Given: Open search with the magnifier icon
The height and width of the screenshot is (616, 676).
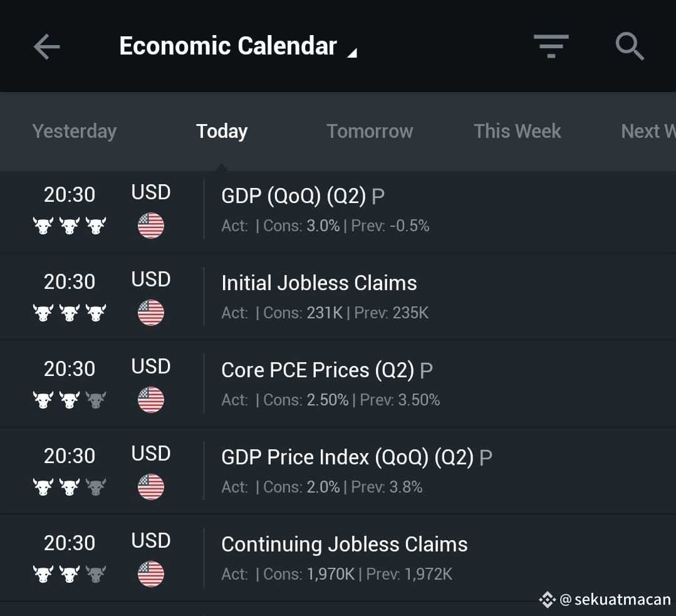Looking at the screenshot, I should click(630, 46).
